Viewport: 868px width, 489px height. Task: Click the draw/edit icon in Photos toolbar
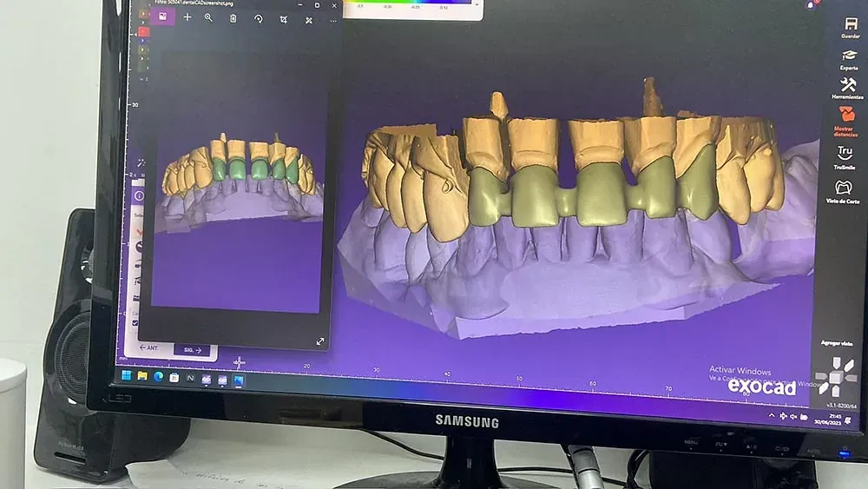click(x=309, y=20)
